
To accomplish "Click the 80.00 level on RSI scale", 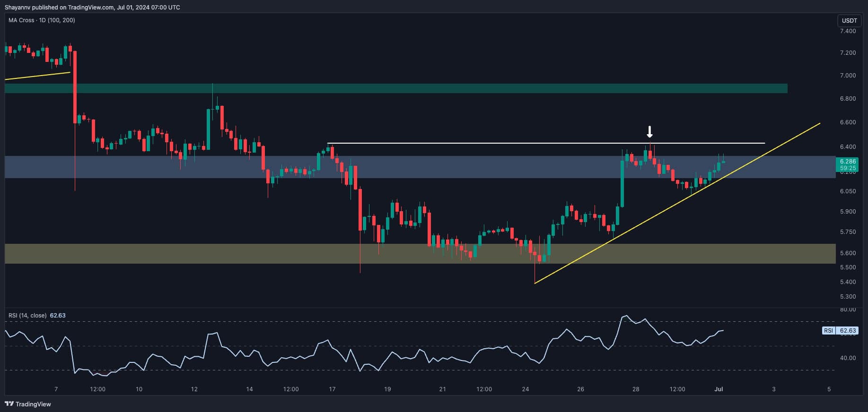I will pyautogui.click(x=848, y=309).
